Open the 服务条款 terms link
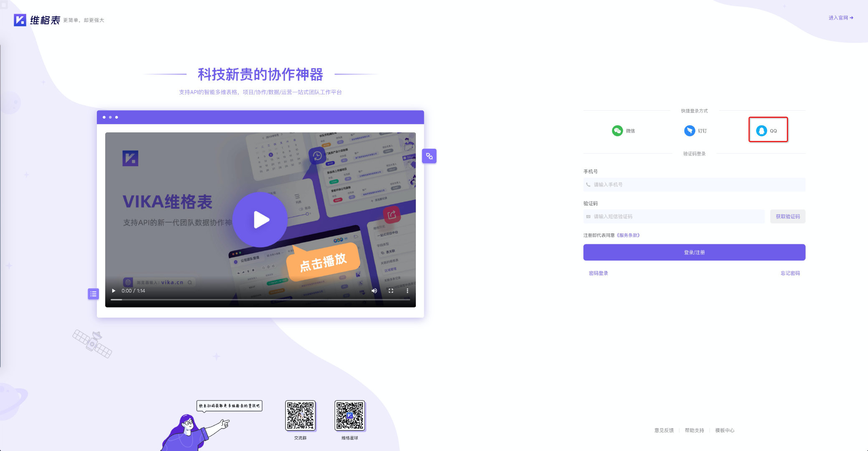 click(628, 235)
